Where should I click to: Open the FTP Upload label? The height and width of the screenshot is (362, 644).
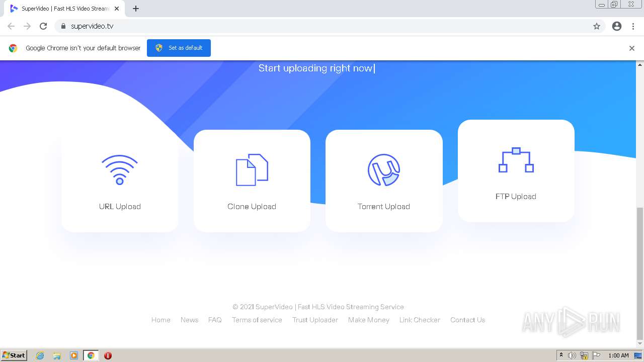click(516, 197)
